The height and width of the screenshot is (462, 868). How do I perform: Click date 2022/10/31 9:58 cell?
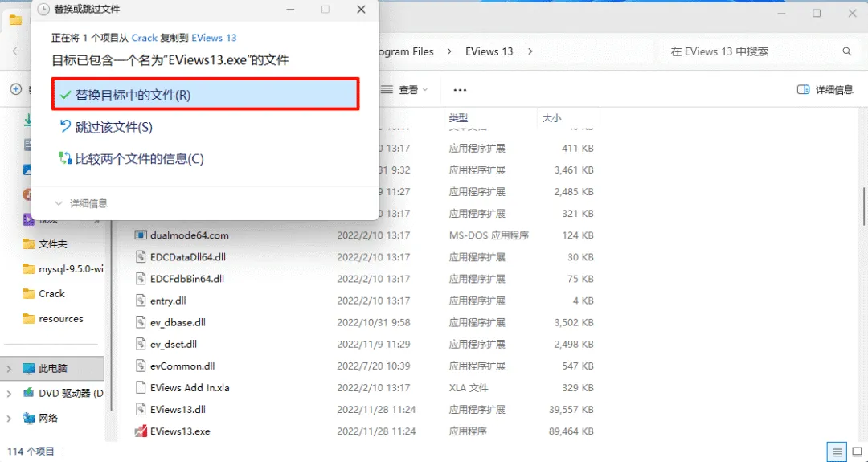pyautogui.click(x=374, y=322)
